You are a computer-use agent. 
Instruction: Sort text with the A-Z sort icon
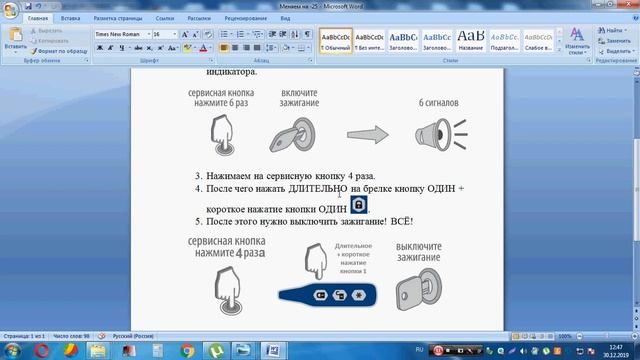click(x=295, y=34)
